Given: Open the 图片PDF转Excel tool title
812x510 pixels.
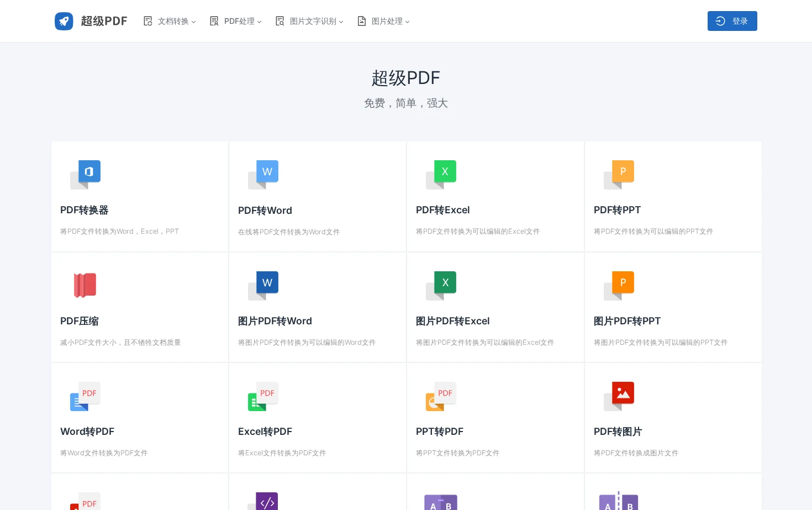Looking at the screenshot, I should (453, 321).
